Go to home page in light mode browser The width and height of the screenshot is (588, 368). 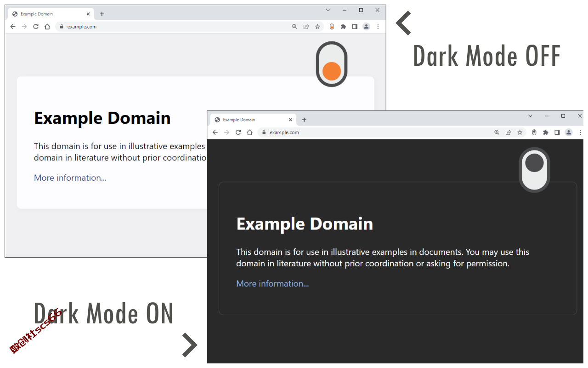tap(47, 27)
